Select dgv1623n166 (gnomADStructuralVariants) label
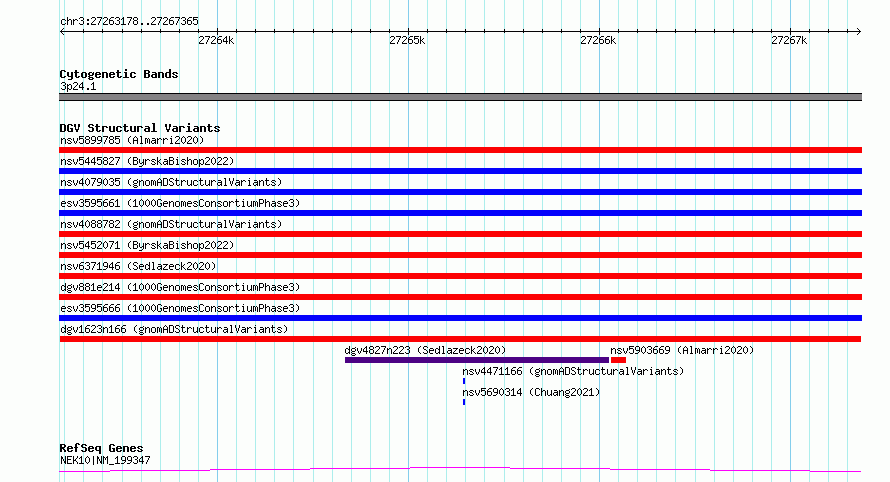The width and height of the screenshot is (890, 482). (174, 329)
